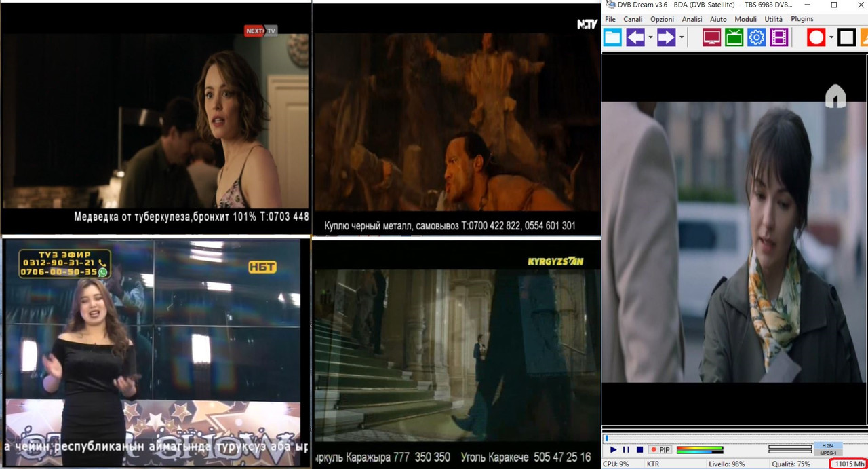
Task: Open the Canali menu
Action: coord(633,19)
